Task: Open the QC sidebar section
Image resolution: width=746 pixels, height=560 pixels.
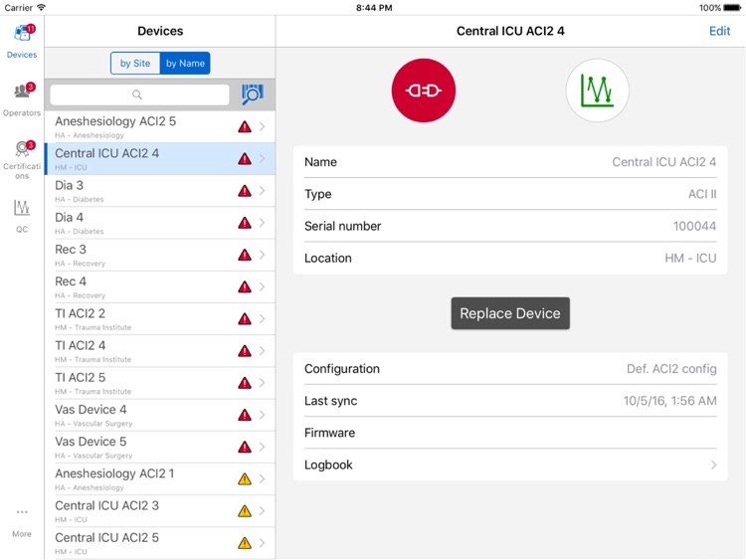Action: click(x=22, y=216)
